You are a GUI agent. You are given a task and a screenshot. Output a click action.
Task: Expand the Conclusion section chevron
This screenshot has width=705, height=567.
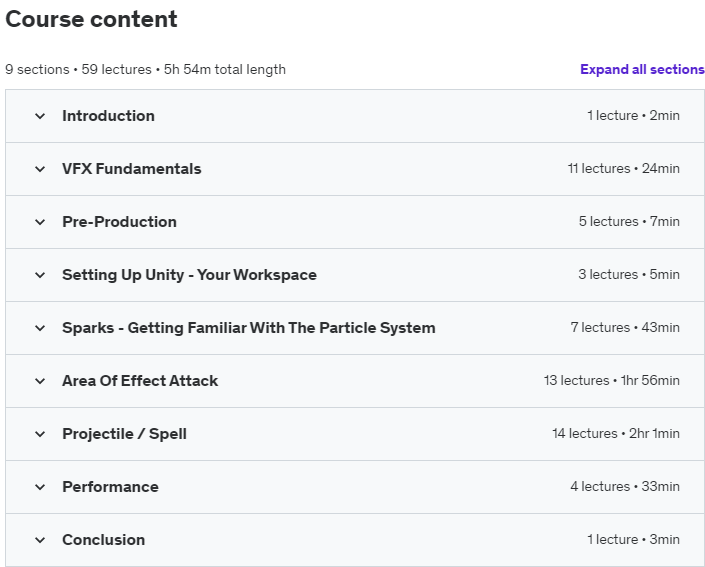pyautogui.click(x=40, y=540)
